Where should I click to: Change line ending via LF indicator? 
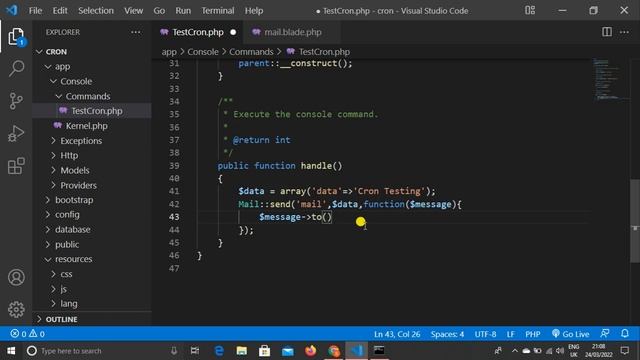coord(510,334)
